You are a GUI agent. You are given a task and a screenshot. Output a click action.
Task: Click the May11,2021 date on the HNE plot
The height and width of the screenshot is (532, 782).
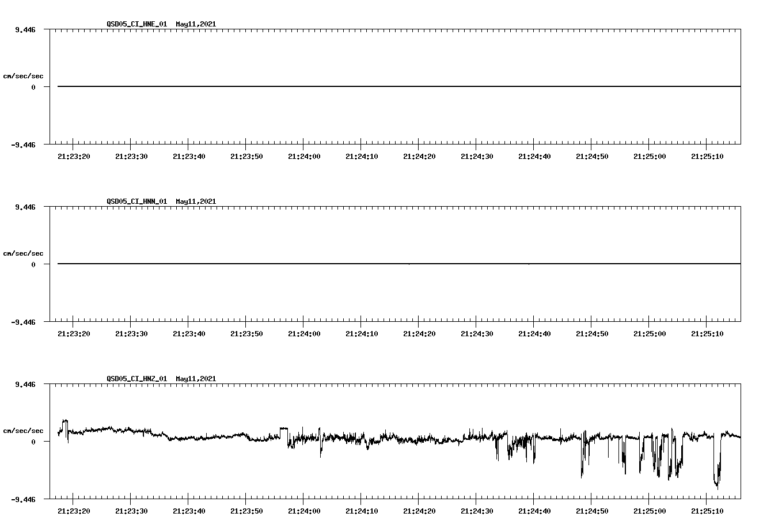pyautogui.click(x=196, y=25)
